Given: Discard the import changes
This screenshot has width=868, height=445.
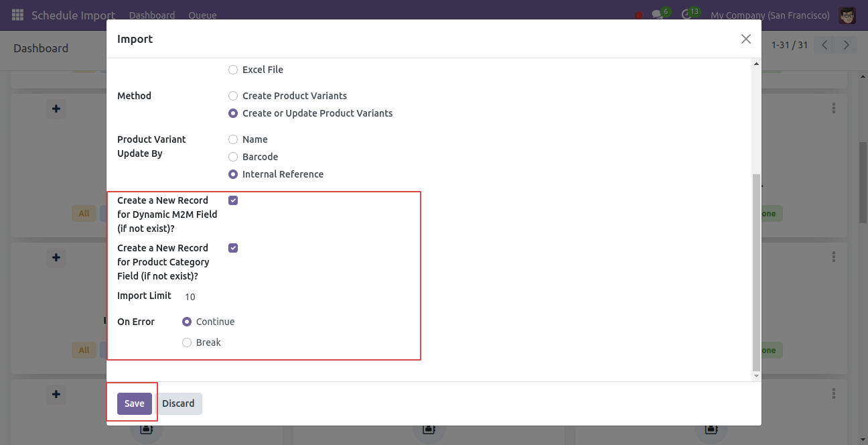Looking at the screenshot, I should (x=178, y=403).
